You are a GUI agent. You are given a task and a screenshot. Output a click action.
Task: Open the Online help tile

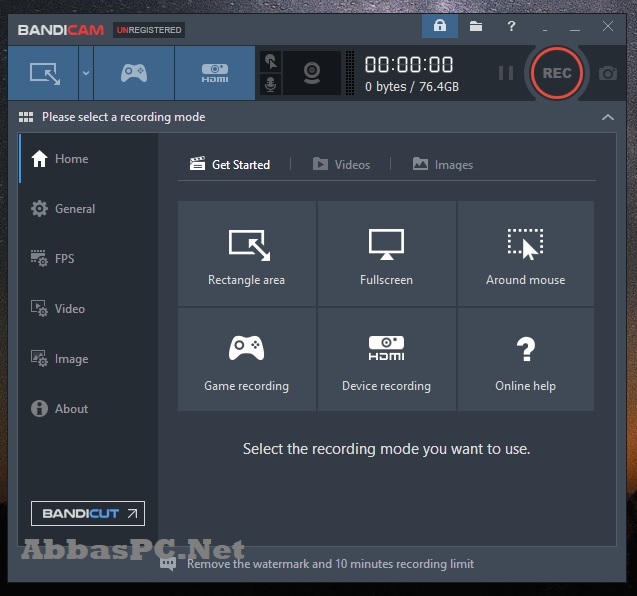pos(526,360)
